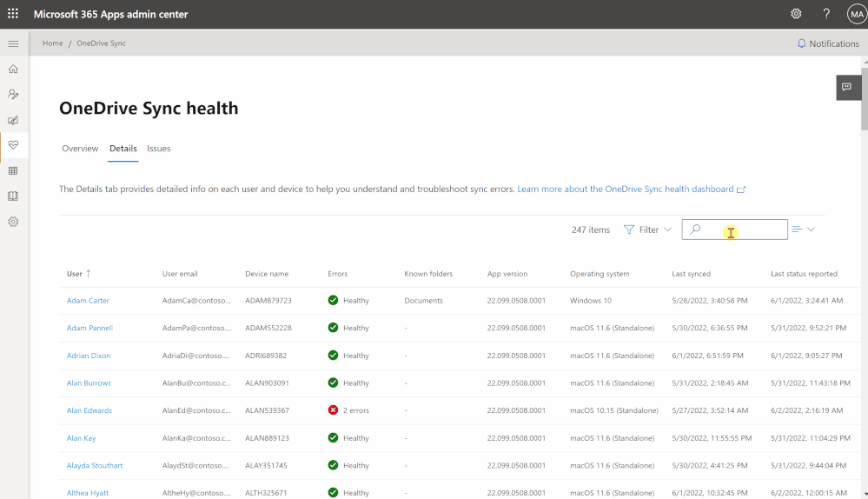Switch to the Issues tab
This screenshot has width=868, height=499.
(159, 149)
